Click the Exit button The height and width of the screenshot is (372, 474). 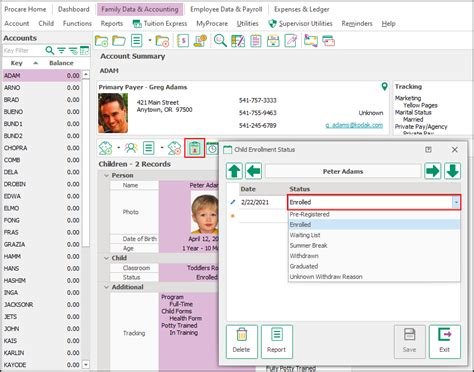[x=445, y=342]
